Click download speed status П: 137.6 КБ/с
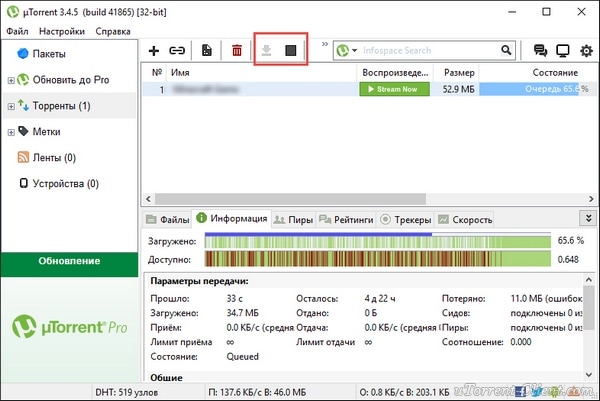Image resolution: width=600 pixels, height=401 pixels. [x=257, y=392]
